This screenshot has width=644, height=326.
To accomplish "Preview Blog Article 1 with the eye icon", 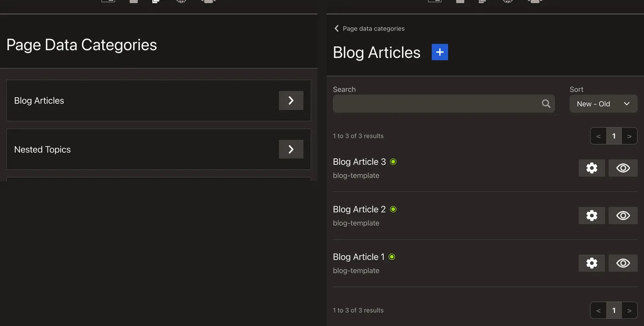I will 623,263.
